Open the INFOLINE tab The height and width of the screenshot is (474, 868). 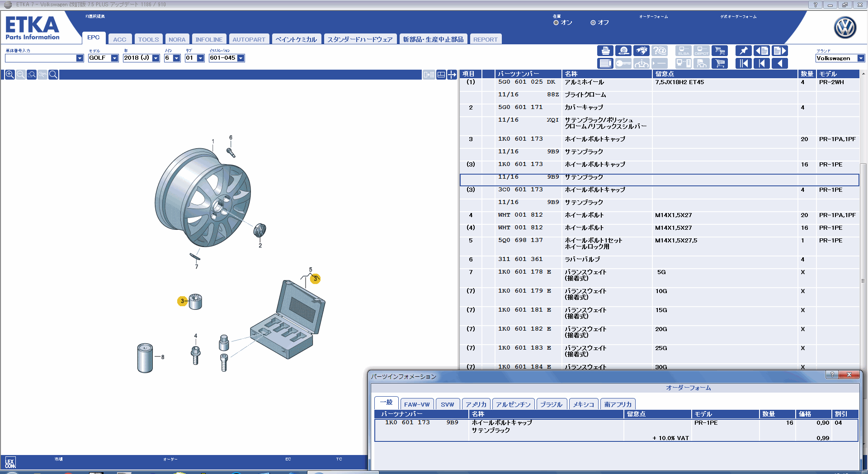click(x=209, y=39)
